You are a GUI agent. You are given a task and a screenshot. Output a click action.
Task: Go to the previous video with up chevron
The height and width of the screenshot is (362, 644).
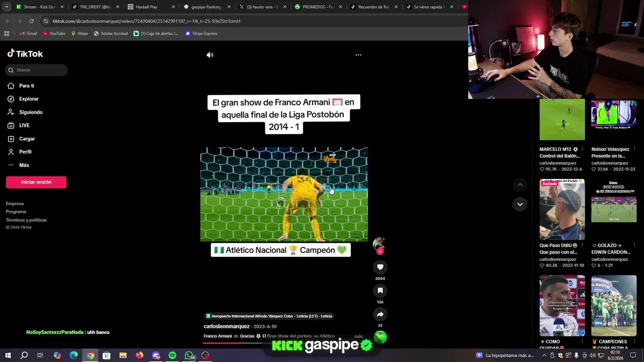pyautogui.click(x=520, y=185)
